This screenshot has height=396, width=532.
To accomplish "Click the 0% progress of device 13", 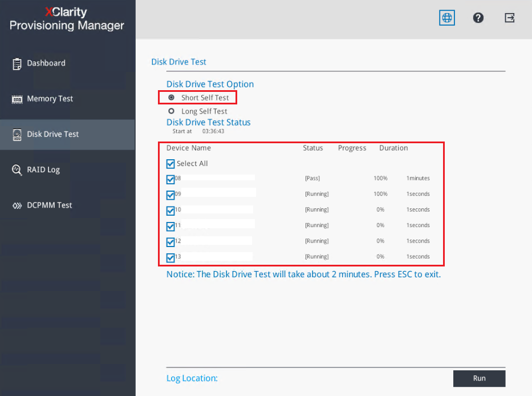I will tap(380, 256).
